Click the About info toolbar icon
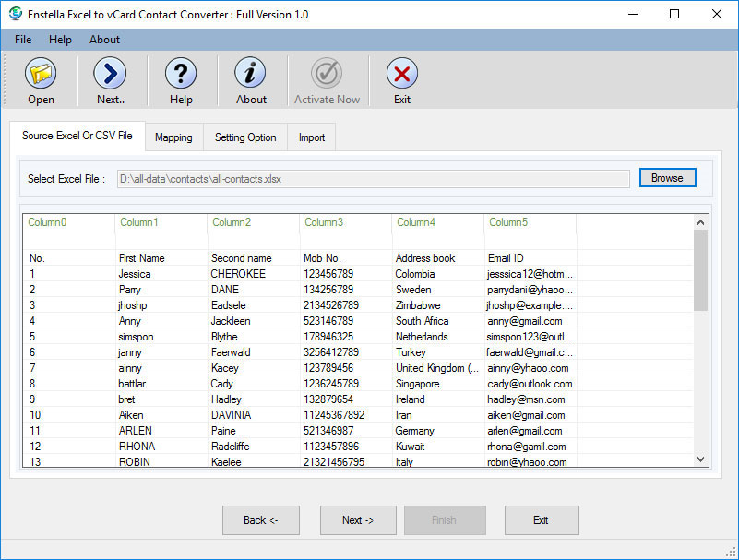Viewport: 739px width, 560px height. [x=251, y=74]
